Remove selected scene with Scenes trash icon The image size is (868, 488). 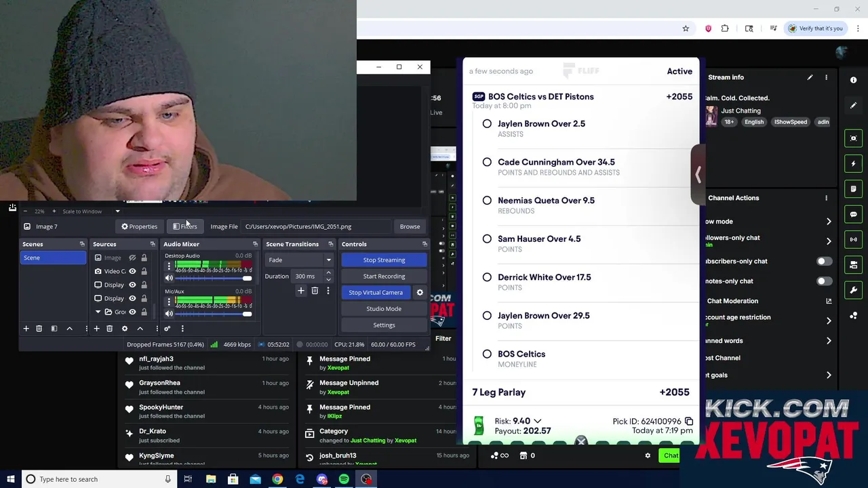[x=39, y=329]
